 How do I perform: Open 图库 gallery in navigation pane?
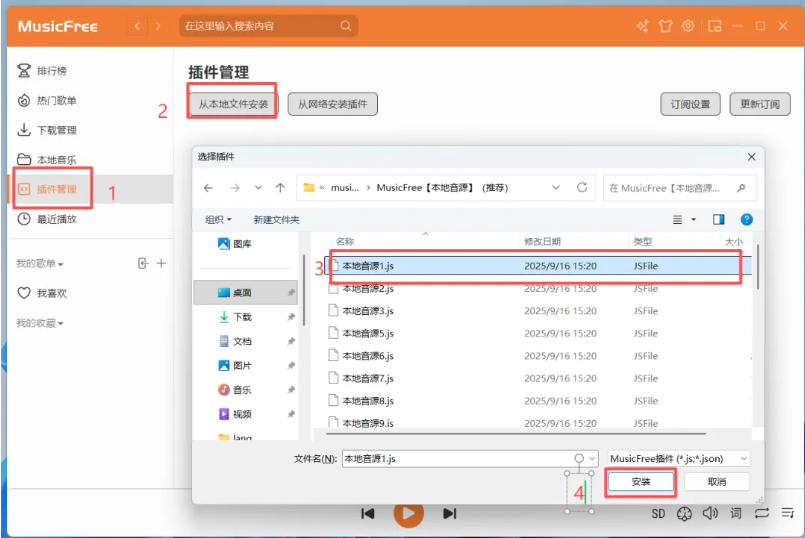[235, 244]
